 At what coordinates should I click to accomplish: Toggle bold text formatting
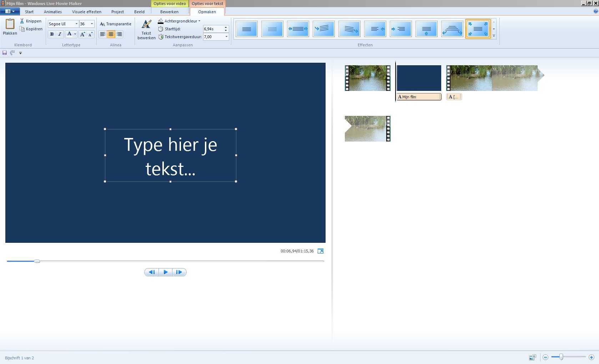(x=52, y=34)
